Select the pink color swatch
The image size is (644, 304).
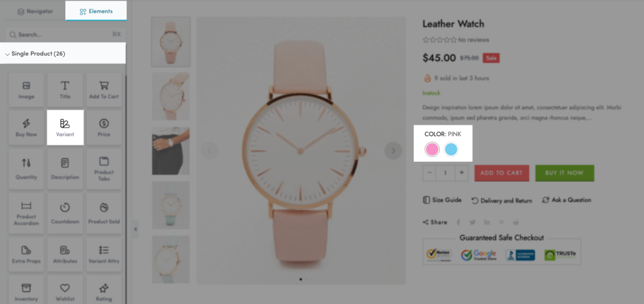point(432,149)
